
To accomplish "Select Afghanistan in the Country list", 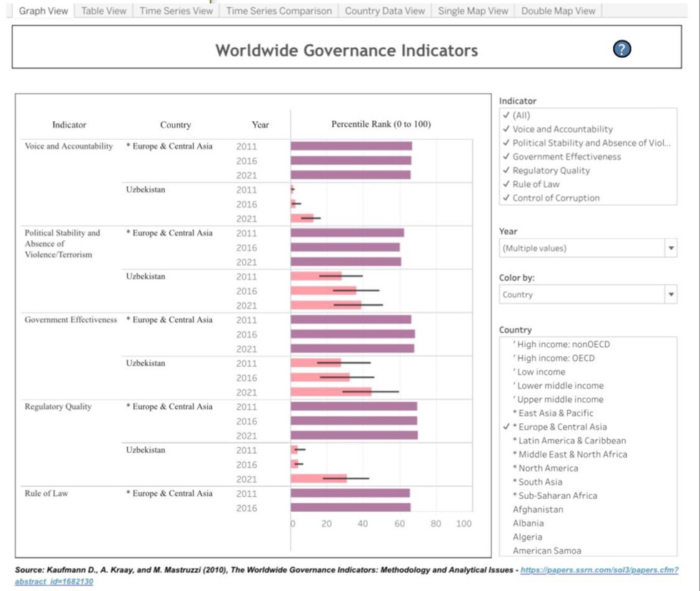I will click(538, 510).
